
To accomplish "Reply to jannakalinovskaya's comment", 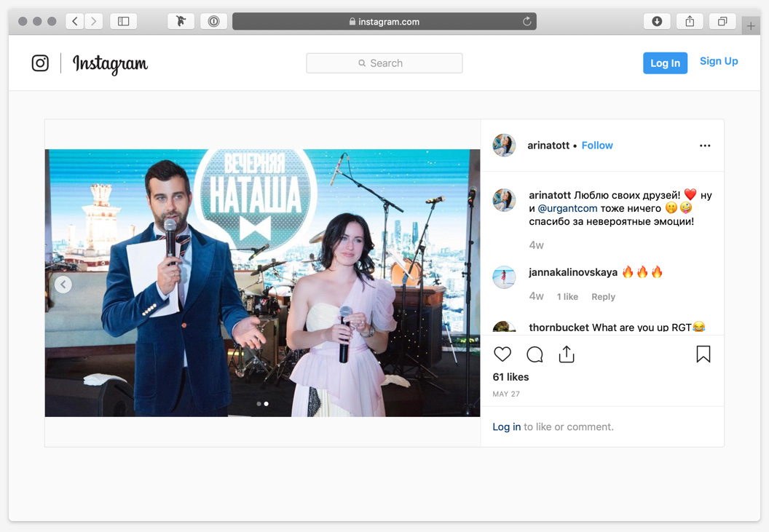I will (x=603, y=297).
